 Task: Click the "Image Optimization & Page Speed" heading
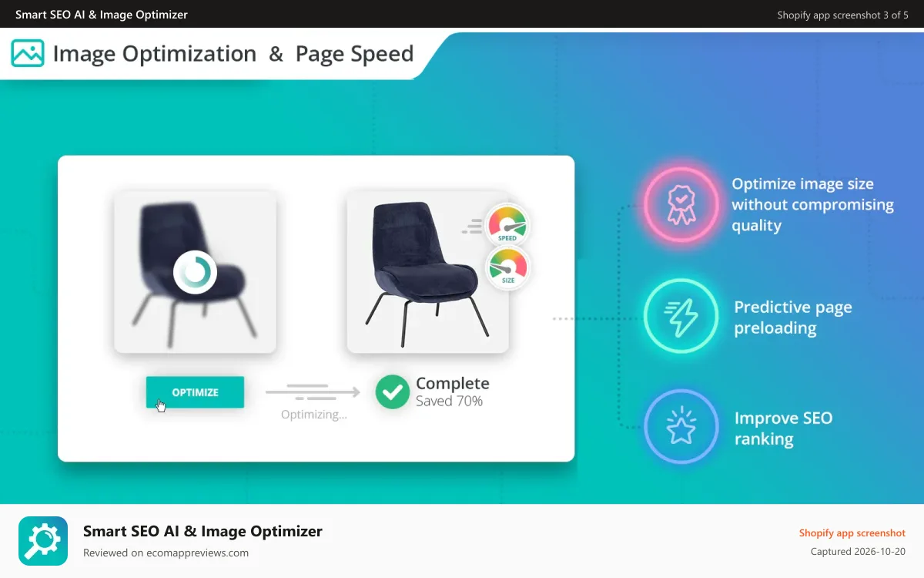pos(233,53)
